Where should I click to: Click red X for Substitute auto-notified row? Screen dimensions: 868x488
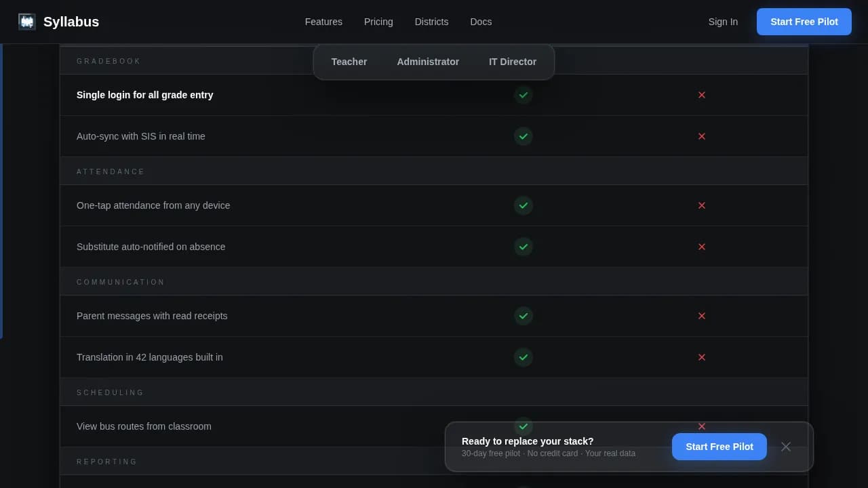coord(702,247)
